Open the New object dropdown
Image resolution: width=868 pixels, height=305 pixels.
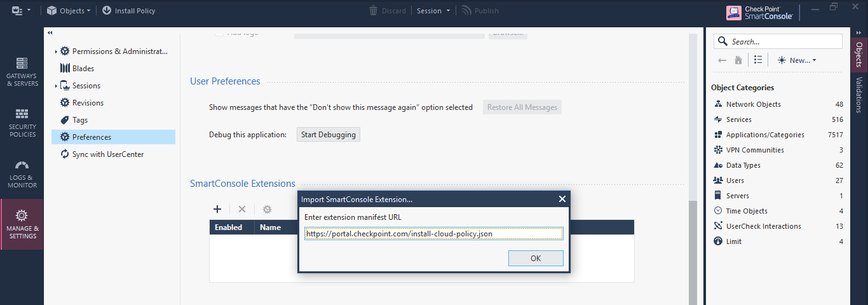point(796,60)
